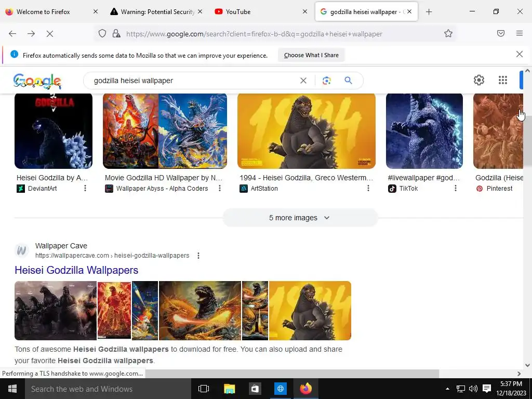The height and width of the screenshot is (399, 532).
Task: Open the blue globe taskbar app
Action: pyautogui.click(x=280, y=389)
